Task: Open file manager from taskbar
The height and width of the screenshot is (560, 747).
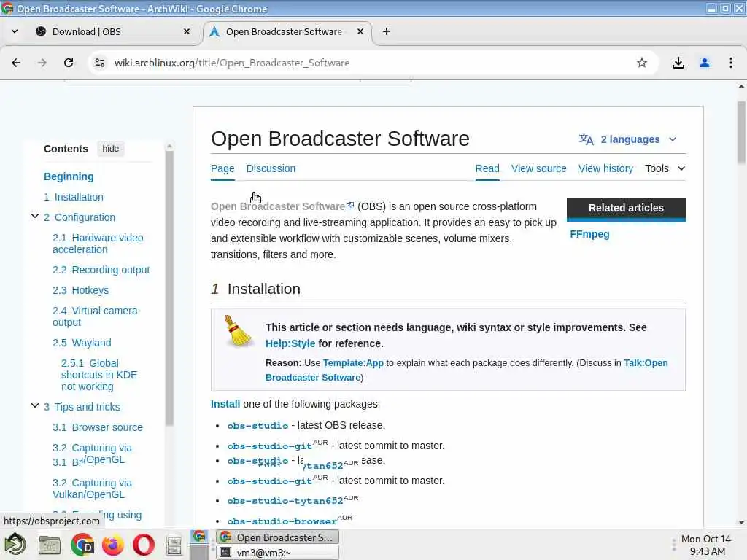Action: pos(49,545)
